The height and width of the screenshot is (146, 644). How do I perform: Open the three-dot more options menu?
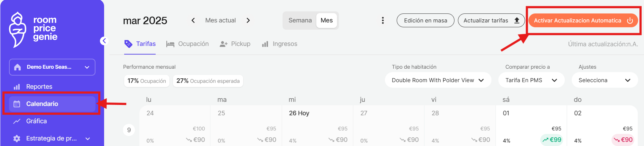click(383, 20)
